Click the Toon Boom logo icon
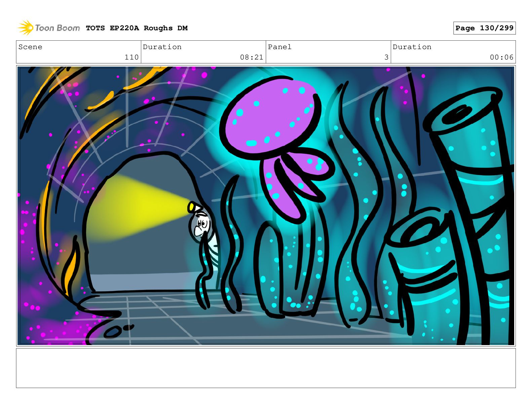This screenshot has height=412, width=532. tap(25, 28)
